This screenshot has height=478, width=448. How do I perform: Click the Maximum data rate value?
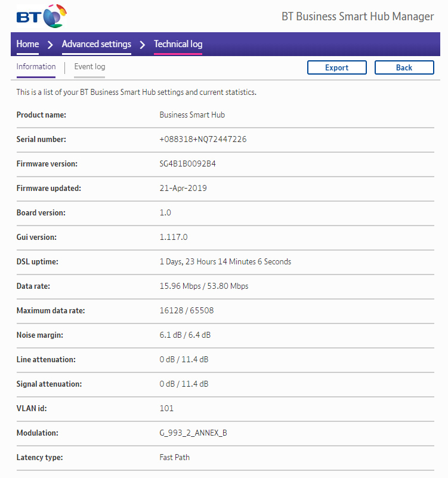[x=186, y=311]
